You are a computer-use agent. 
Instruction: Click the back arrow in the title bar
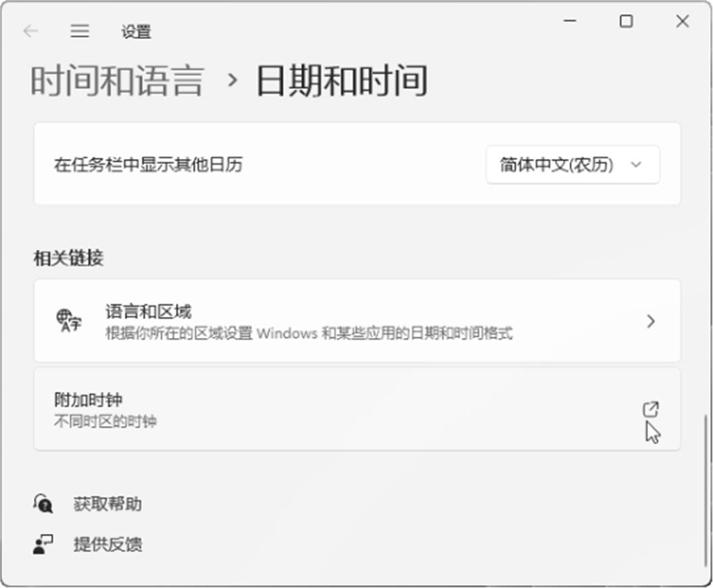[x=30, y=31]
